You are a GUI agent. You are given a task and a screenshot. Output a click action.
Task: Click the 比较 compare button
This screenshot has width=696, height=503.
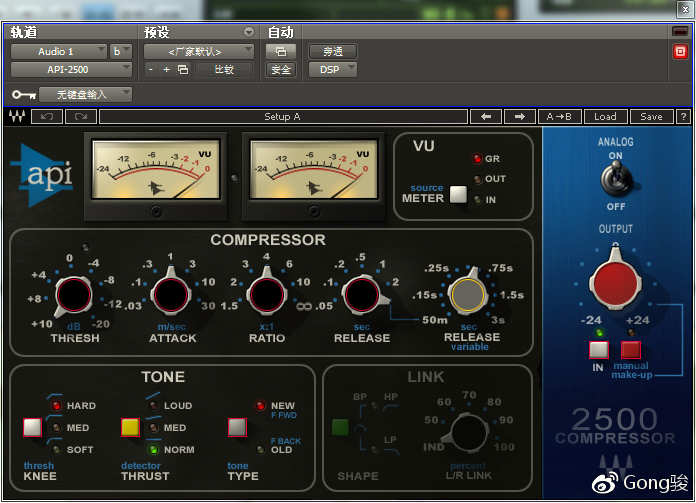click(224, 69)
